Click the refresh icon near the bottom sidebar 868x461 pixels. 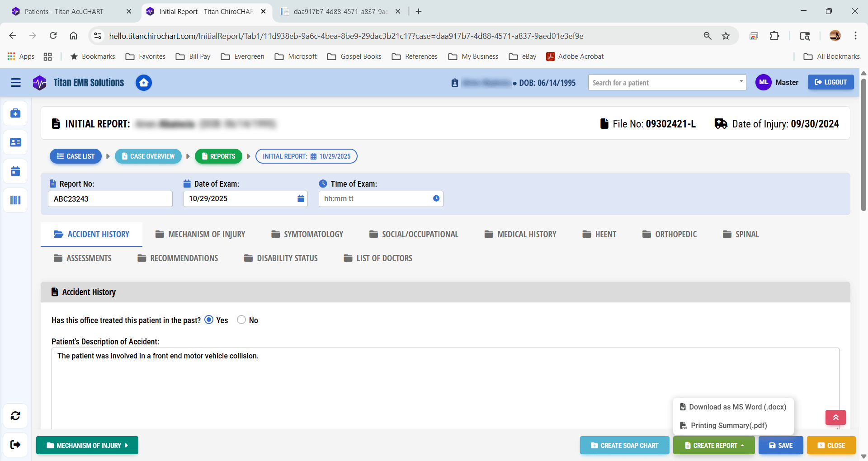(x=15, y=416)
